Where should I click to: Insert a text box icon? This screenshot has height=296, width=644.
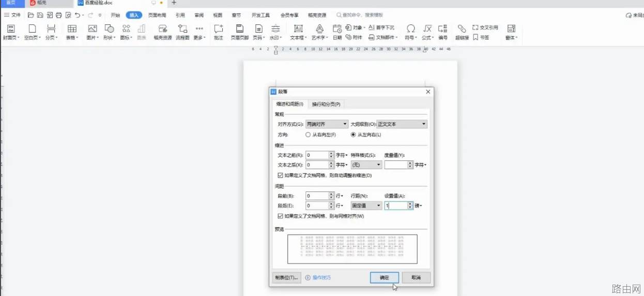tap(298, 29)
